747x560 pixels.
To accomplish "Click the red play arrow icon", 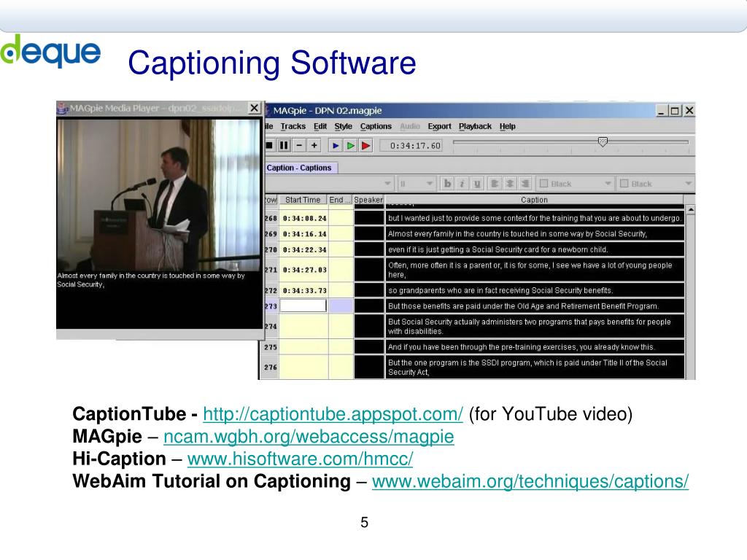I will 366,146.
